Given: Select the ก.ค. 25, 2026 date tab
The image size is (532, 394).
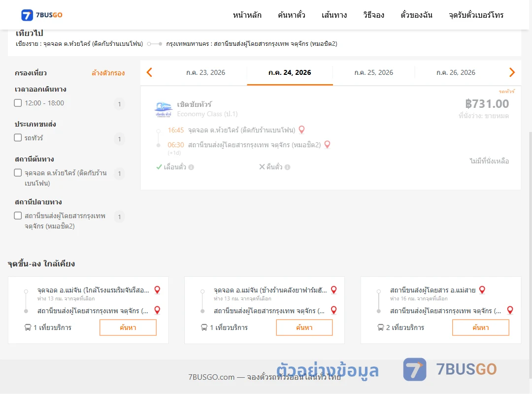Looking at the screenshot, I should pos(373,72).
